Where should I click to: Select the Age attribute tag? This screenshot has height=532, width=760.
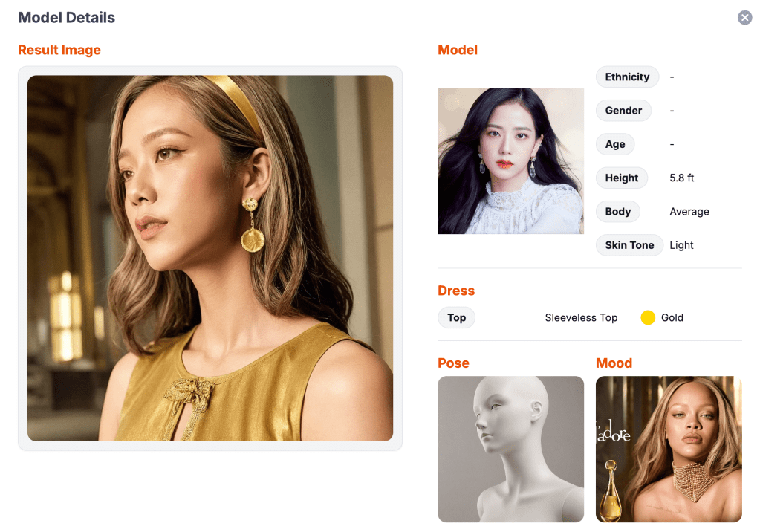pyautogui.click(x=615, y=144)
